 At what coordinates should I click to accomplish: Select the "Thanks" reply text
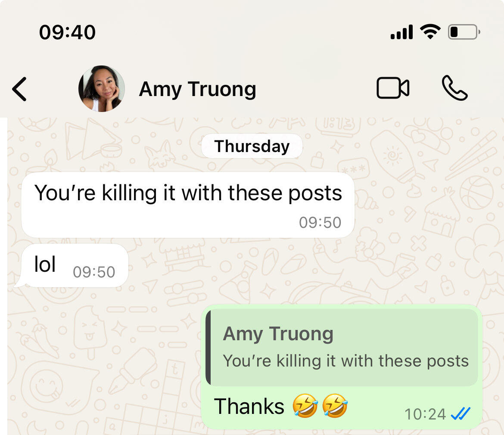[x=249, y=407]
